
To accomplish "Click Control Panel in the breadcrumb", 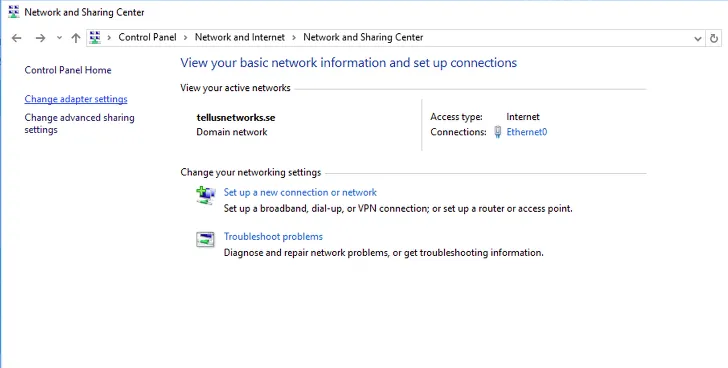I will [x=147, y=38].
